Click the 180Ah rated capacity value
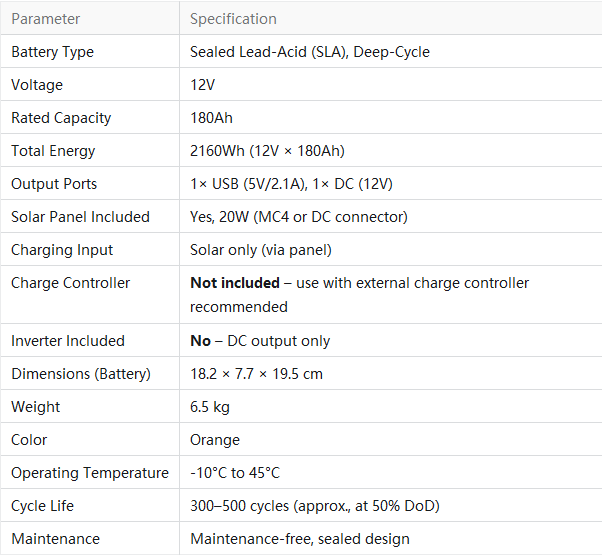Screen dimensions: 602x555 point(212,118)
